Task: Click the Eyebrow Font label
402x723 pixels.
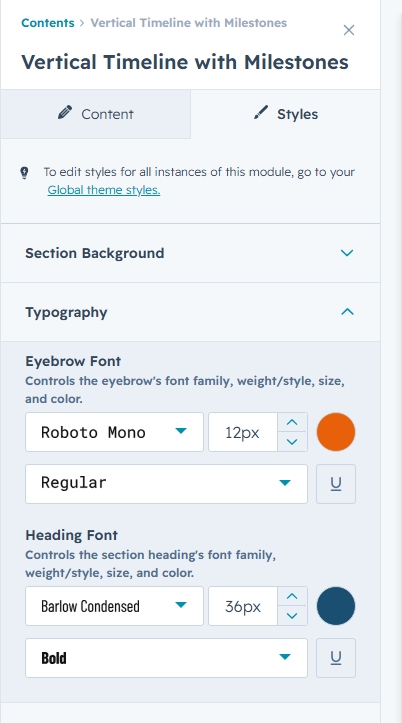Action: pos(73,361)
